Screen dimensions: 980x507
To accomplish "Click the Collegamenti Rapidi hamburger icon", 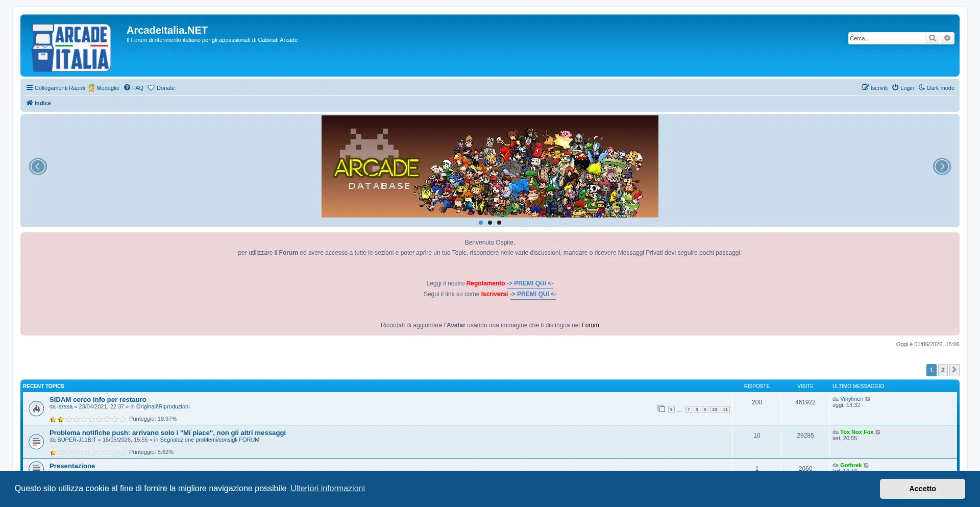I will click(30, 87).
